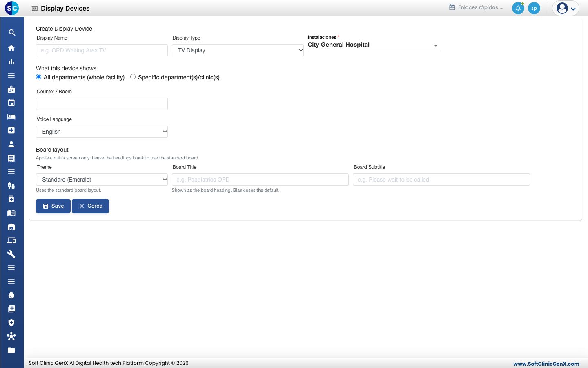Click the Display Name input field

point(102,50)
